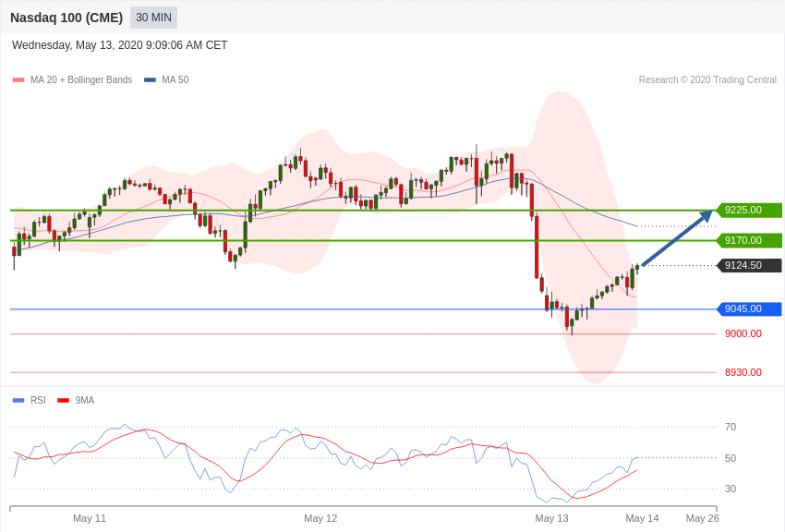The height and width of the screenshot is (532, 785).
Task: Click the 30 MIN timeframe badge
Action: pyautogui.click(x=153, y=18)
